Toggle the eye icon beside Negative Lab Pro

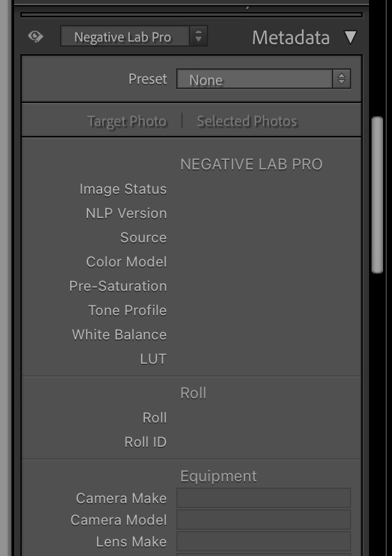(35, 36)
